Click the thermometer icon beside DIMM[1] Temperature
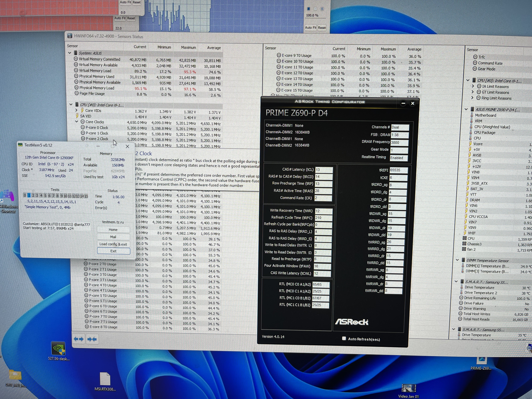The image size is (532, 399). click(x=463, y=265)
